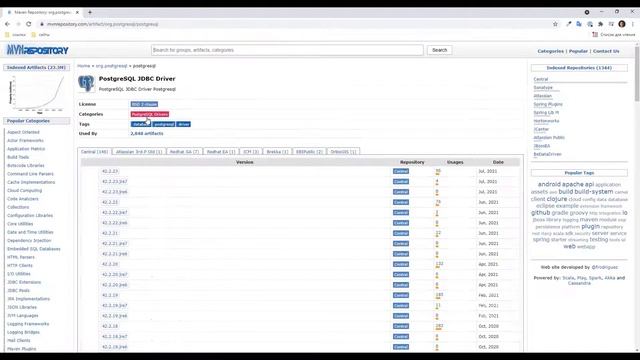This screenshot has width=640, height=360.
Task: Open JDBC Extensions category
Action: pos(24,282)
